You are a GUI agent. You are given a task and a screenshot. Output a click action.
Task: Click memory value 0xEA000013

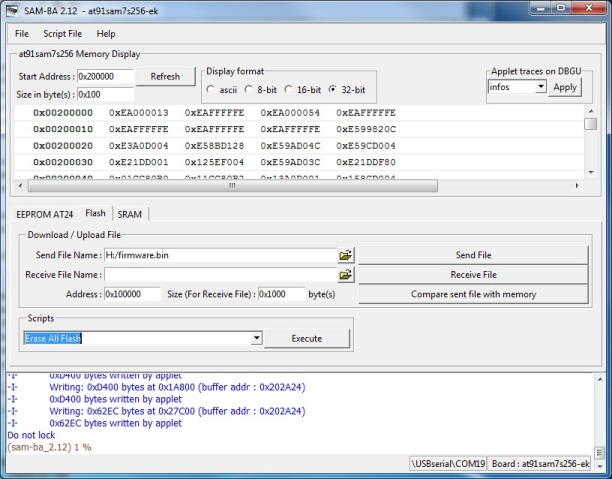(x=139, y=113)
